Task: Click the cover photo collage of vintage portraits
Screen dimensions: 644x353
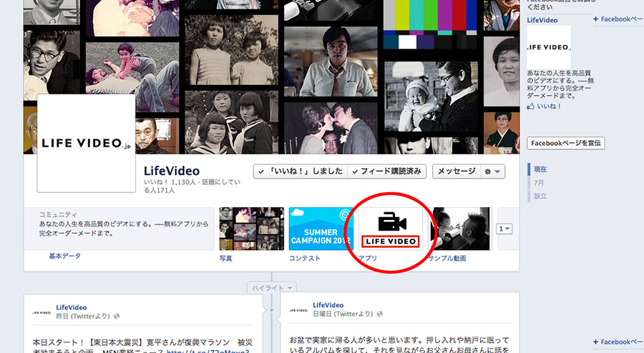Action: tap(271, 77)
